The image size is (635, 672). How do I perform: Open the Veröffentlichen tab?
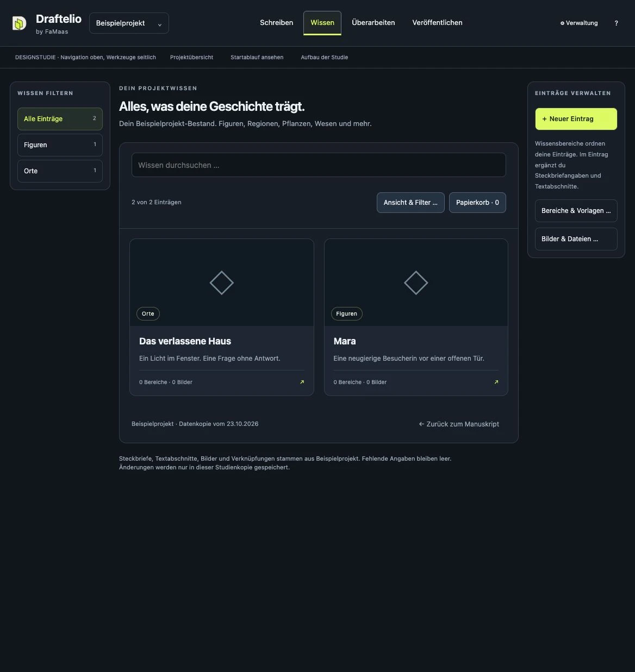438,23
